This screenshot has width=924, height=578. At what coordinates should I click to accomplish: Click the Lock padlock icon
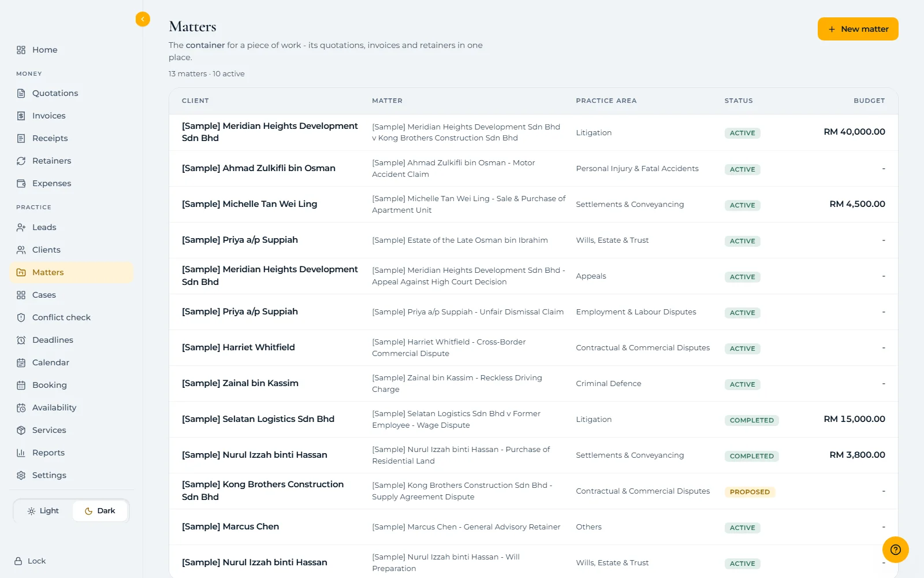tap(18, 561)
